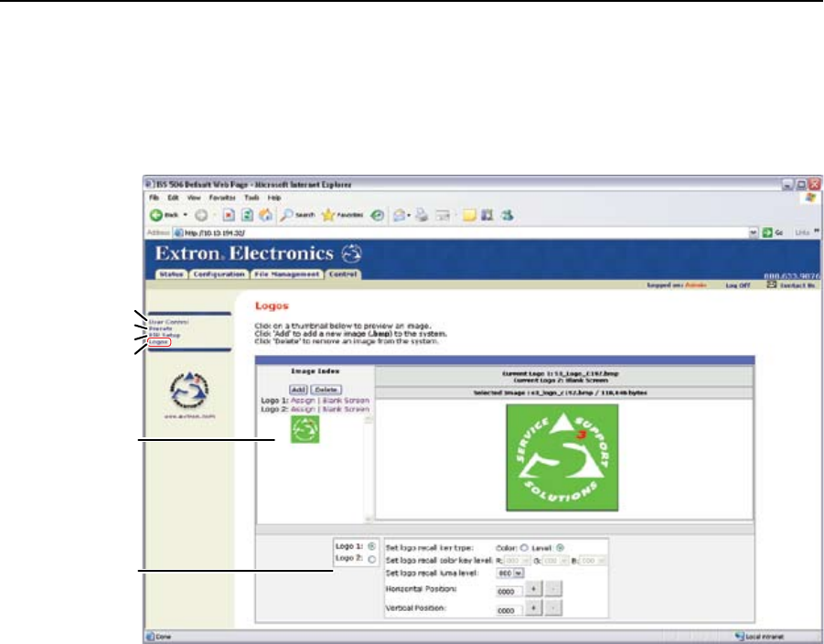Decrease Horizontal Position with minus button
This screenshot has width=824, height=644.
pyautogui.click(x=553, y=589)
